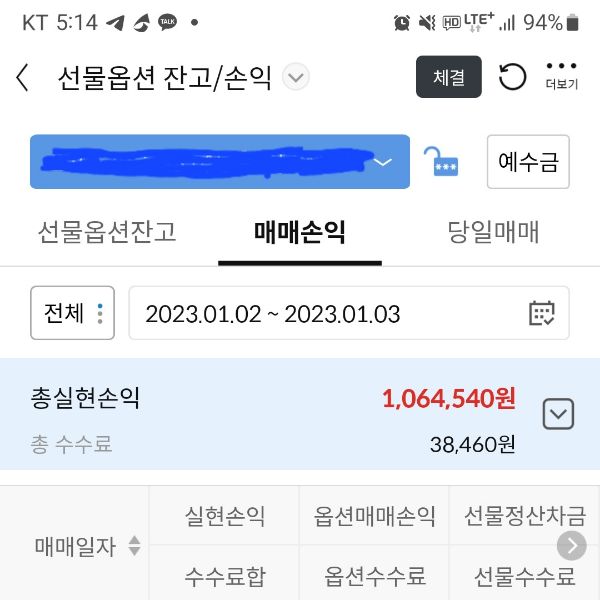Tap the grey right-arrow scroll button in table
This screenshot has height=600, width=600.
click(572, 545)
